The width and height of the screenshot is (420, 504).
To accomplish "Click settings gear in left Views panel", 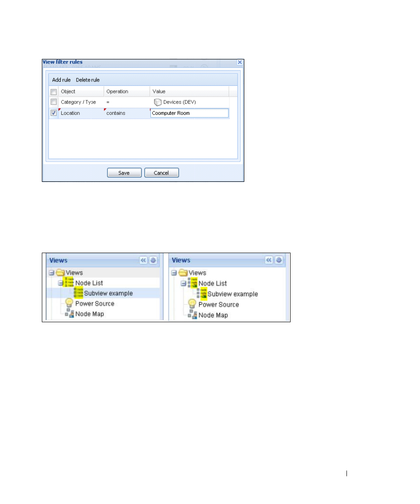I will pyautogui.click(x=153, y=260).
